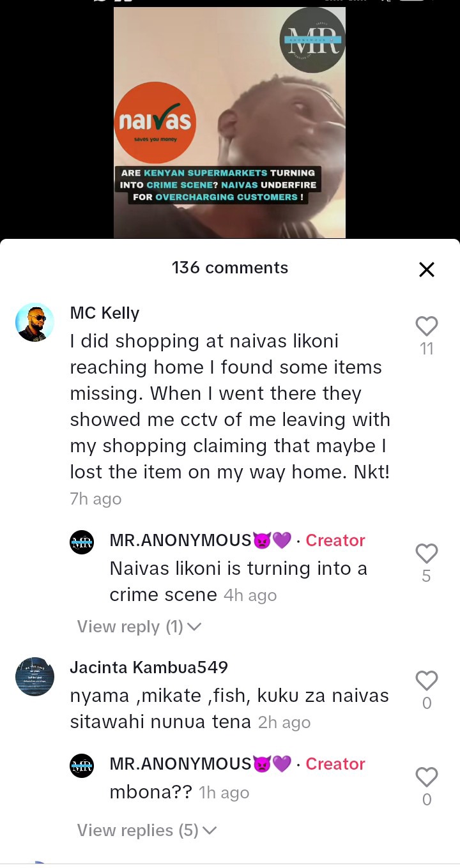Tap MR.ANONYMOUS avatar beside the 'crime scene' reply
460x868 pixels.
tap(82, 542)
